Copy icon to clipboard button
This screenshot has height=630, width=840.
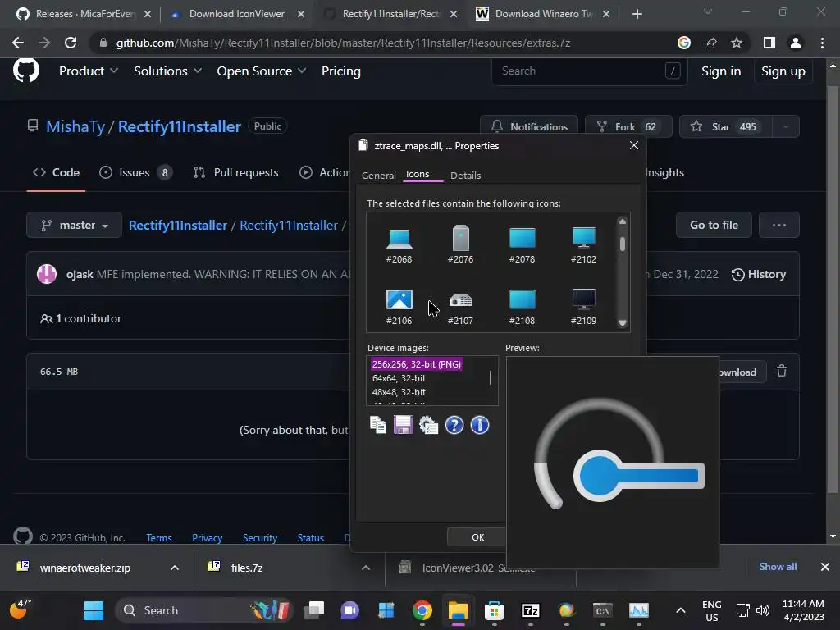point(378,426)
